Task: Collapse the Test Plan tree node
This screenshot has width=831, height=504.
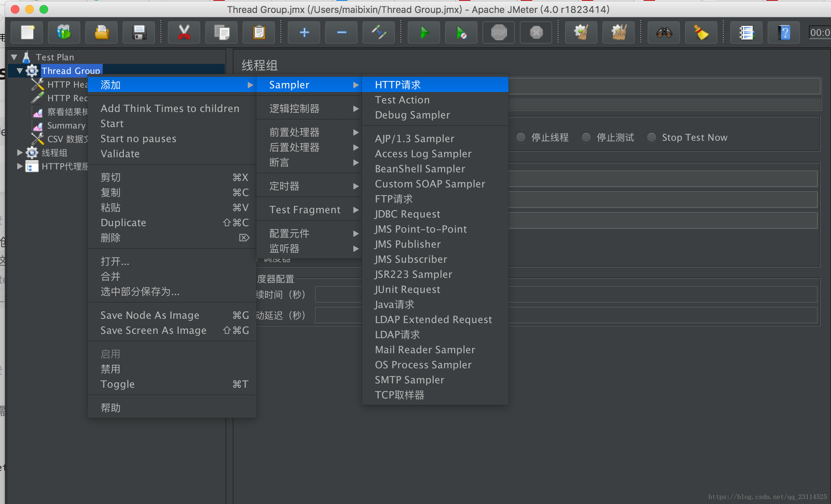Action: (x=14, y=57)
